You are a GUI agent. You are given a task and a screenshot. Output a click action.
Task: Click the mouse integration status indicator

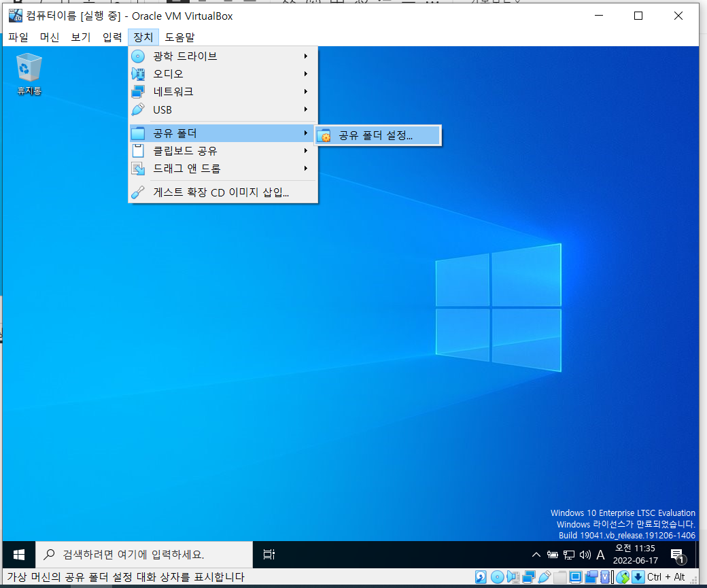623,577
